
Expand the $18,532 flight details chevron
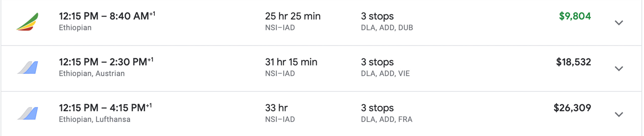[619, 68]
